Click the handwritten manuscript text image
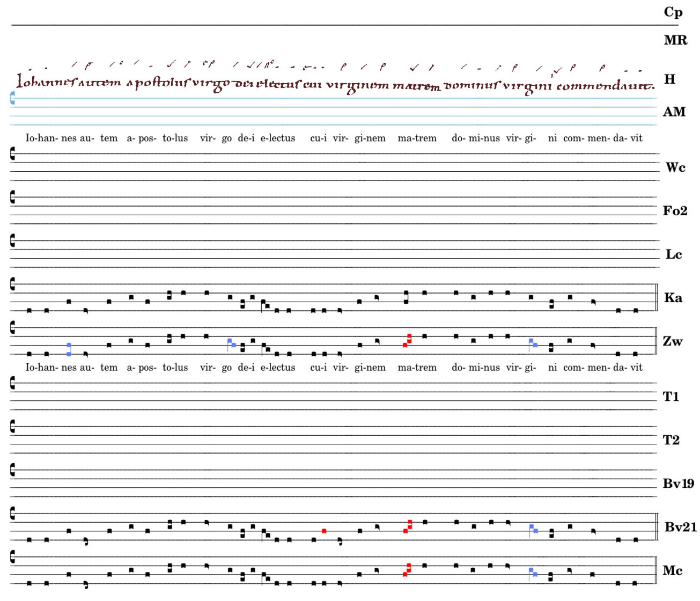This screenshot has height=601, width=700. [x=335, y=78]
